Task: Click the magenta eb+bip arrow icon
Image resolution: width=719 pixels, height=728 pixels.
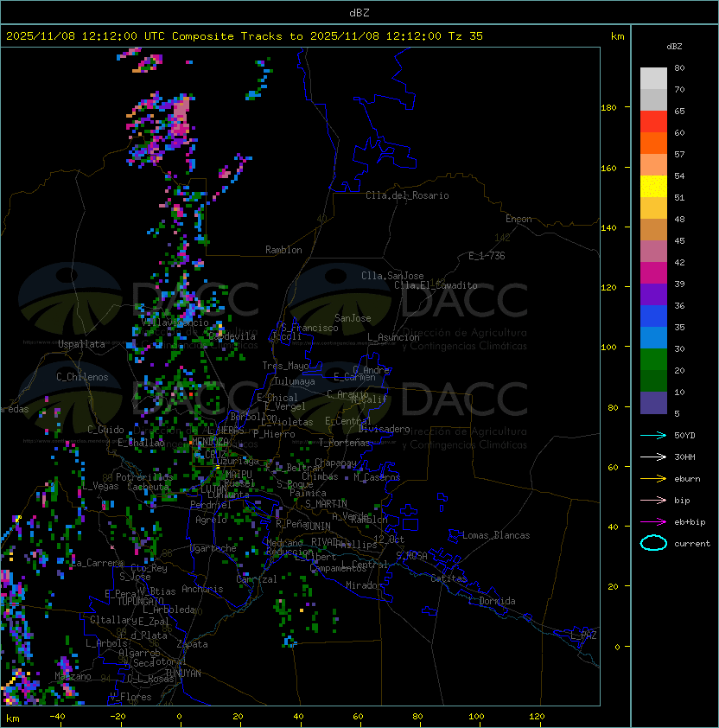Action: coord(653,522)
